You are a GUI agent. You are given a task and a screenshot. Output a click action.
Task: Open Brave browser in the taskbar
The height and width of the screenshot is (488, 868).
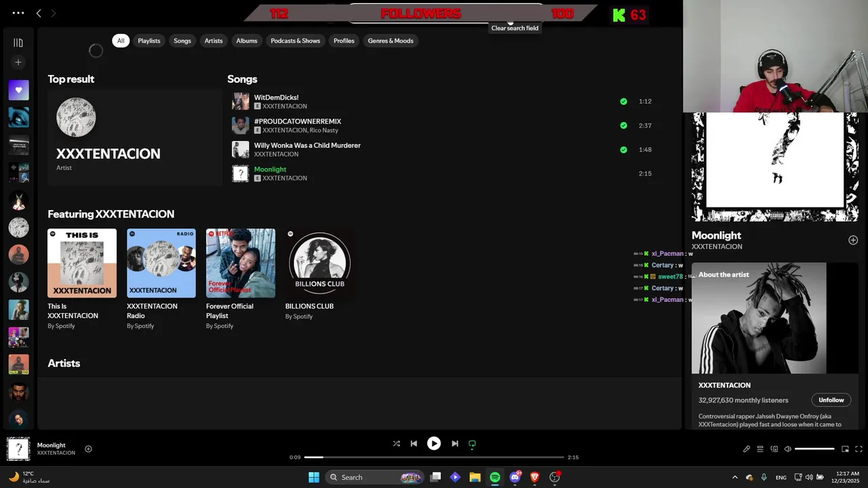534,477
